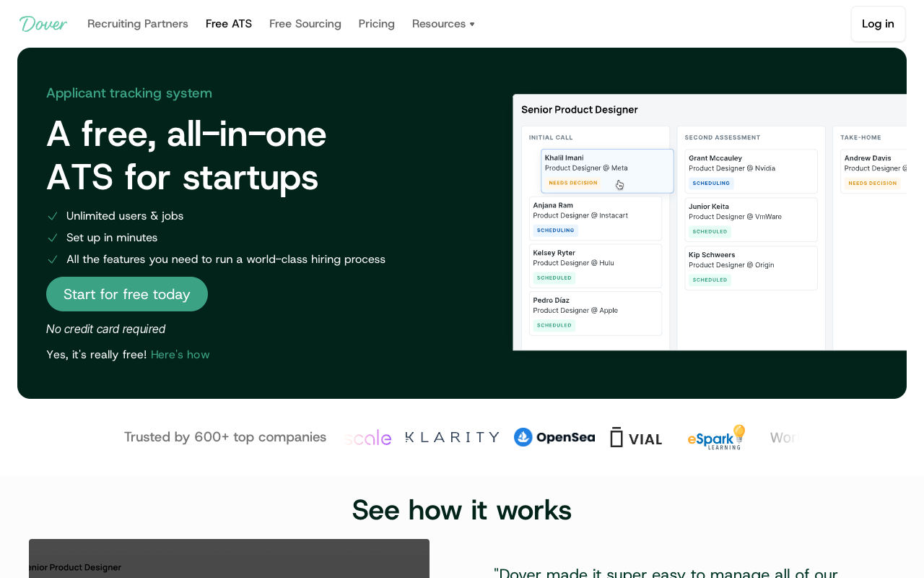Go to Free ATS page
The image size is (924, 578).
pyautogui.click(x=229, y=24)
